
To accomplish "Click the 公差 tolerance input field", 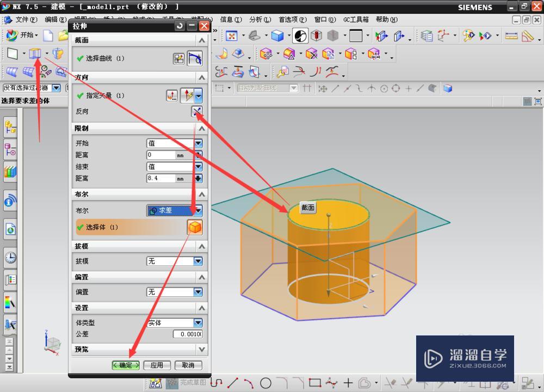I will click(188, 334).
